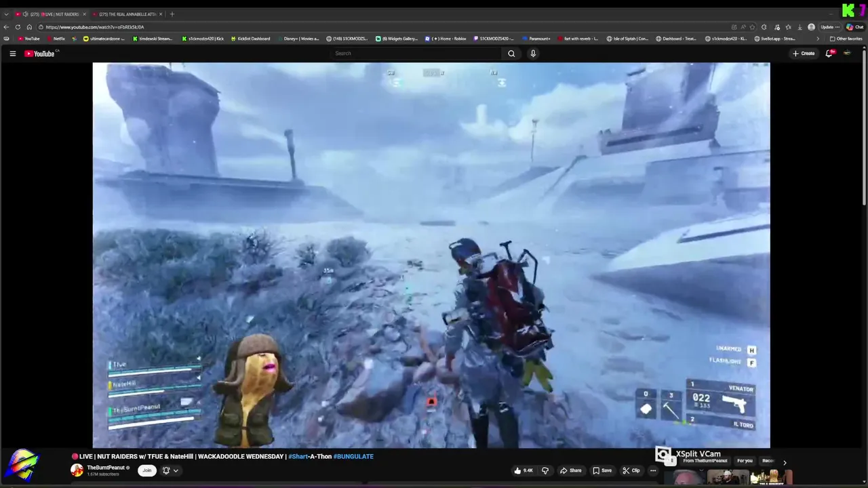
Task: Open the Widgets Gallery bookmark
Action: click(x=397, y=39)
